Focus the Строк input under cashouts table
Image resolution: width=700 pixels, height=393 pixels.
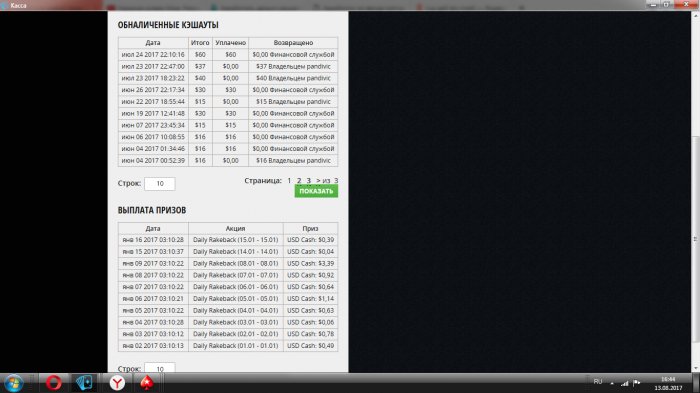tap(160, 184)
